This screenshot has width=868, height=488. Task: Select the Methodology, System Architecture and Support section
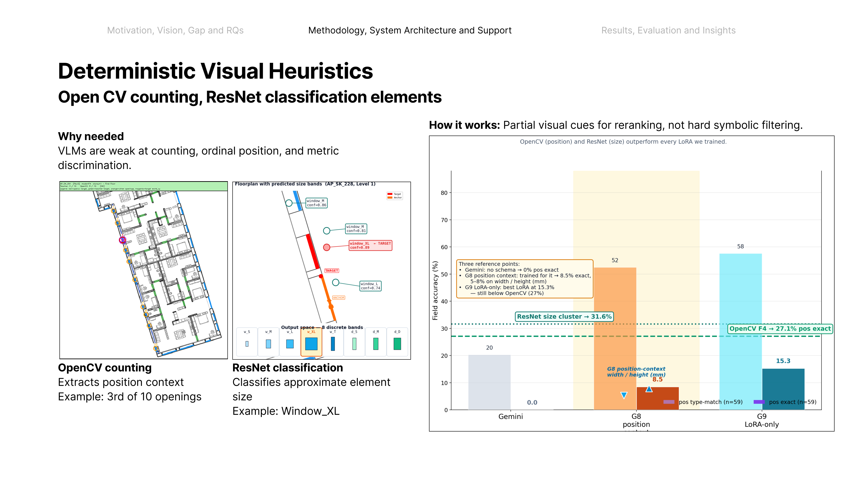point(410,30)
